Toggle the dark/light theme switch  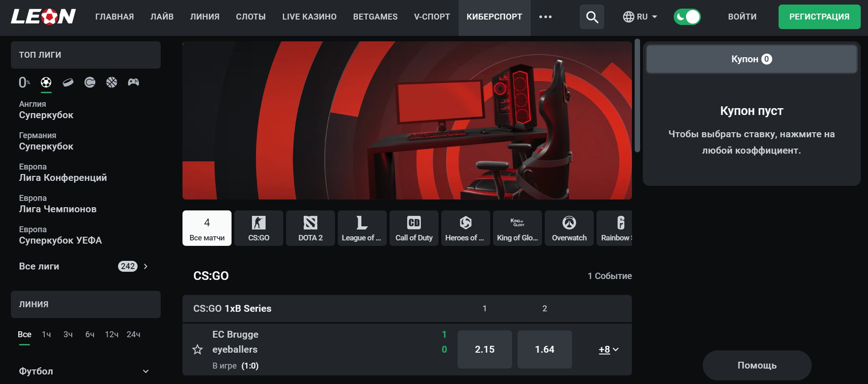click(x=687, y=17)
